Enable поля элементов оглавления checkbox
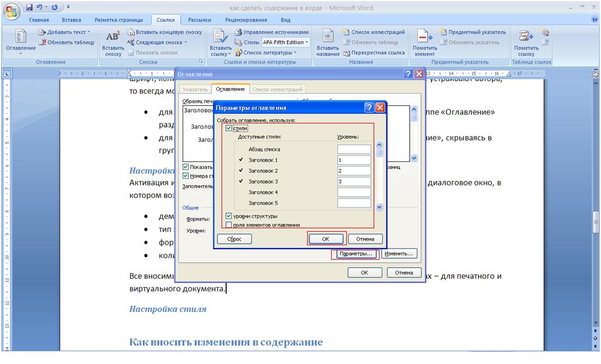The height and width of the screenshot is (364, 601). (x=229, y=225)
